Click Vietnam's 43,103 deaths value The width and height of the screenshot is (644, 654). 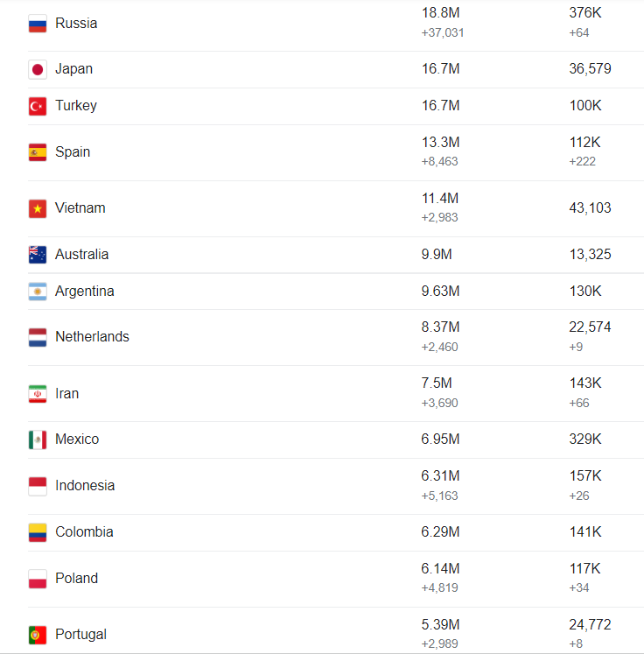point(591,208)
